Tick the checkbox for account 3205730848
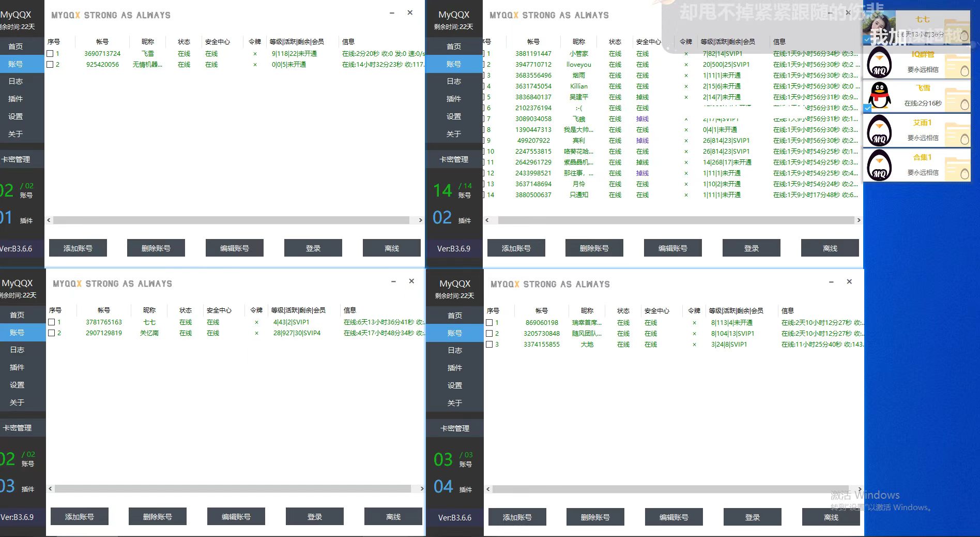Screen dimensions: 980x537 489,334
